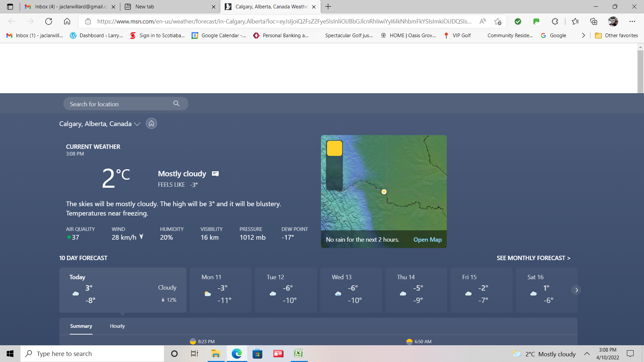
Task: Switch to the Inbox Gmail browser tab
Action: tap(70, 7)
